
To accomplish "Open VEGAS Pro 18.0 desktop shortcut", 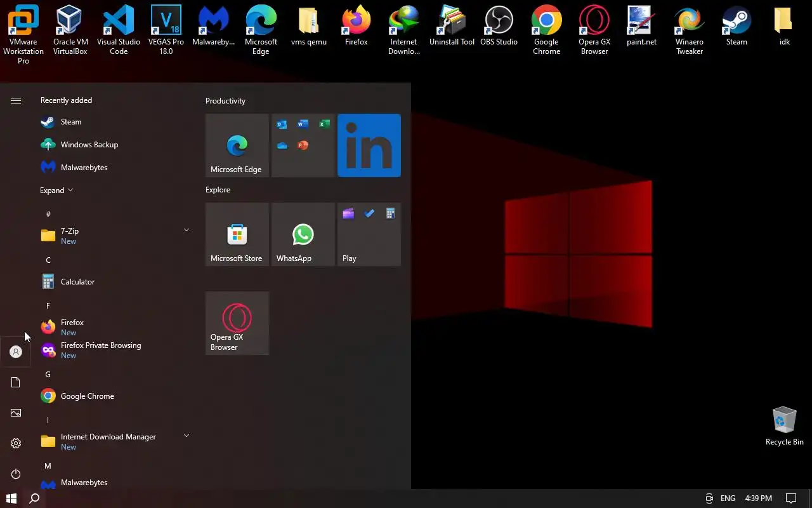I will tap(166, 30).
